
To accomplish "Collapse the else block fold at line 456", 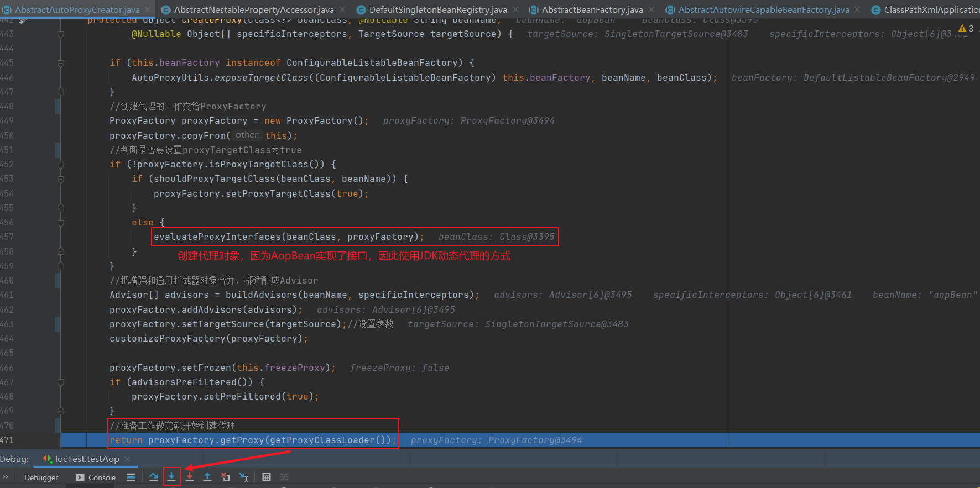I will click(x=61, y=223).
